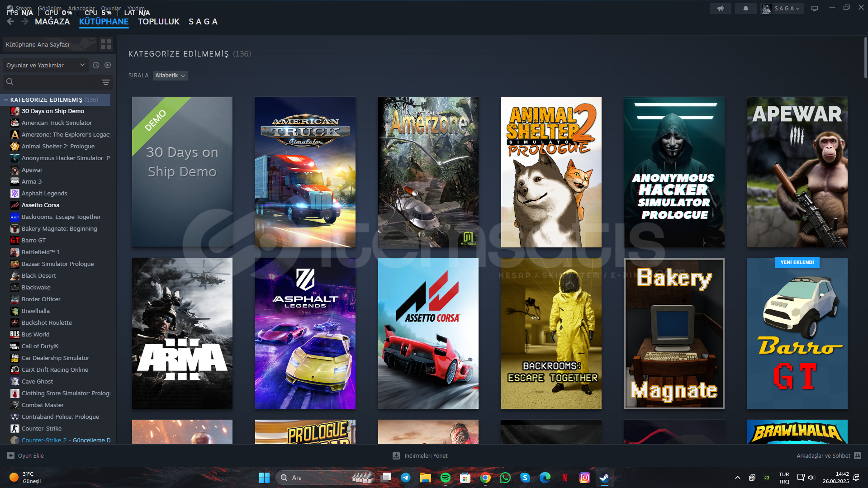Viewport: 868px width, 488px height.
Task: Open the Amerzone game cover
Action: click(428, 172)
